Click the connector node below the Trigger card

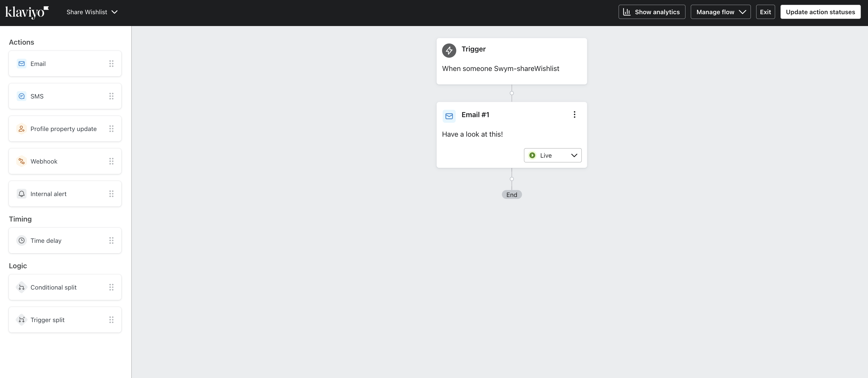[512, 93]
